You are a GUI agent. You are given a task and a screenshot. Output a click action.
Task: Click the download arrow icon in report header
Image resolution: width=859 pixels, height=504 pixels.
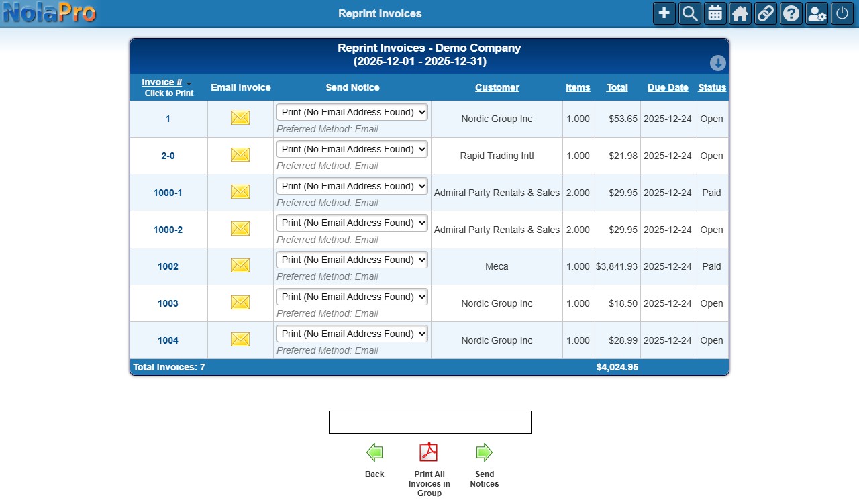pyautogui.click(x=718, y=63)
